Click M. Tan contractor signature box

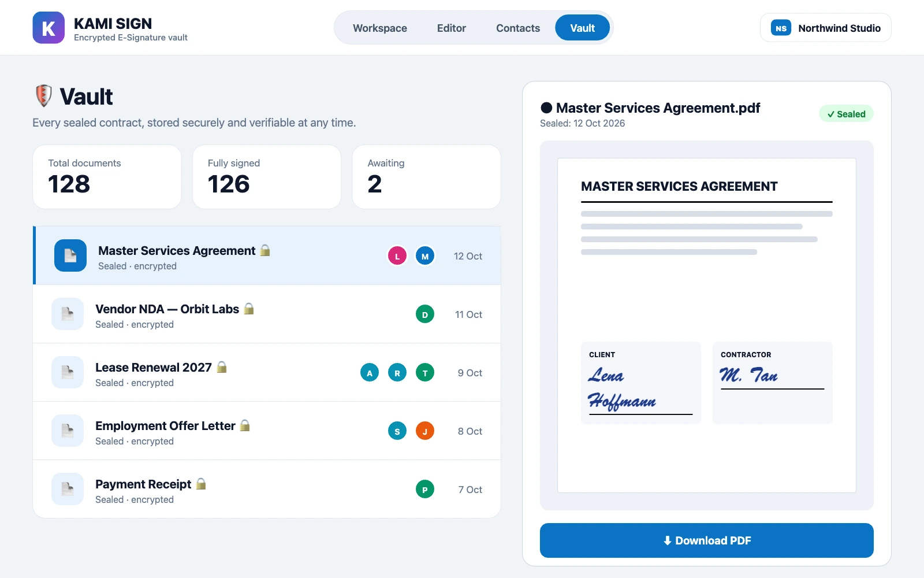tap(773, 383)
